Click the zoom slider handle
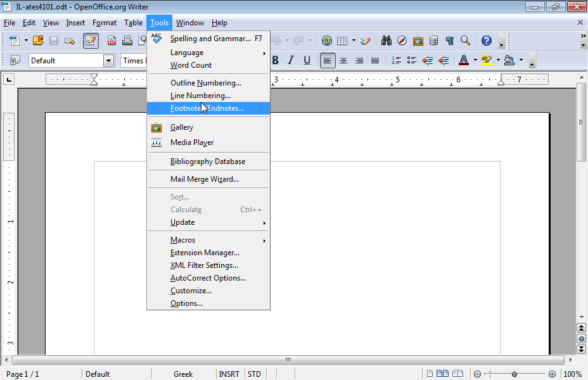 click(x=514, y=374)
